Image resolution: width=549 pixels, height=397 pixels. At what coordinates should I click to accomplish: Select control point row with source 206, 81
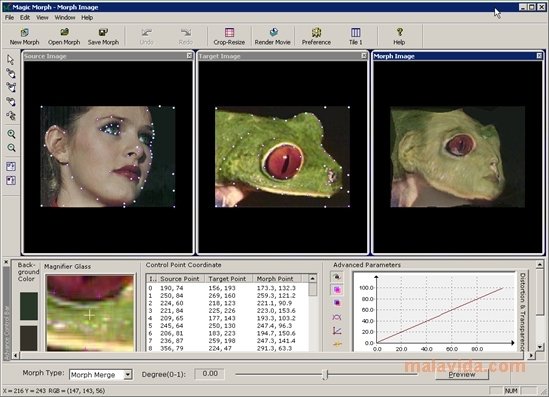227,333
